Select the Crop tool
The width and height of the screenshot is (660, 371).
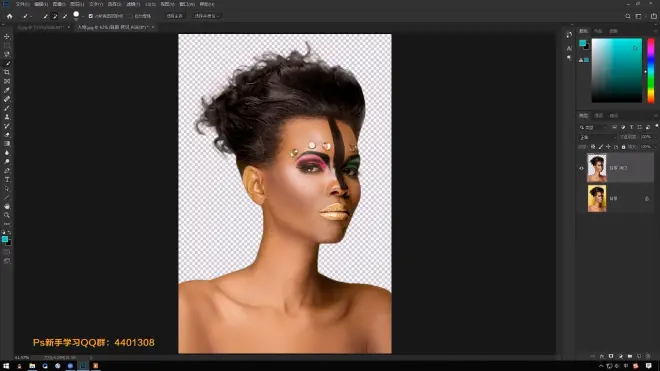(7, 72)
